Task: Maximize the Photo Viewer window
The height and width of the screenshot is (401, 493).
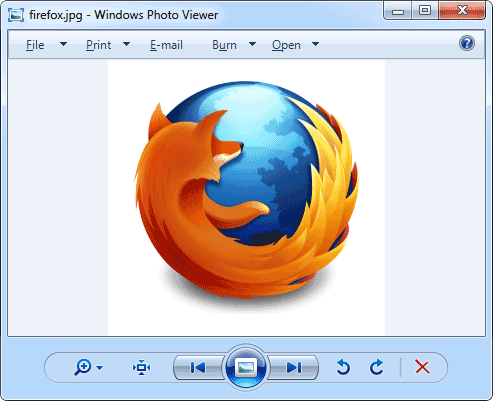Action: pyautogui.click(x=425, y=11)
